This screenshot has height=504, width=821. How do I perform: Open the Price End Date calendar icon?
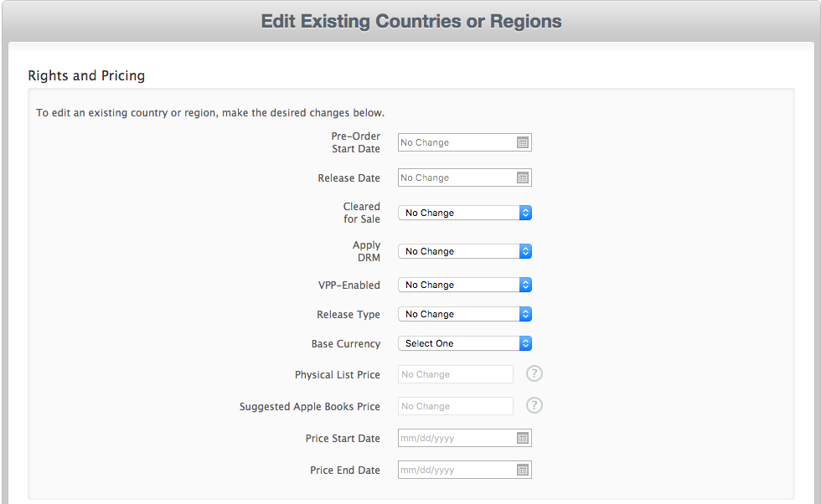(524, 470)
